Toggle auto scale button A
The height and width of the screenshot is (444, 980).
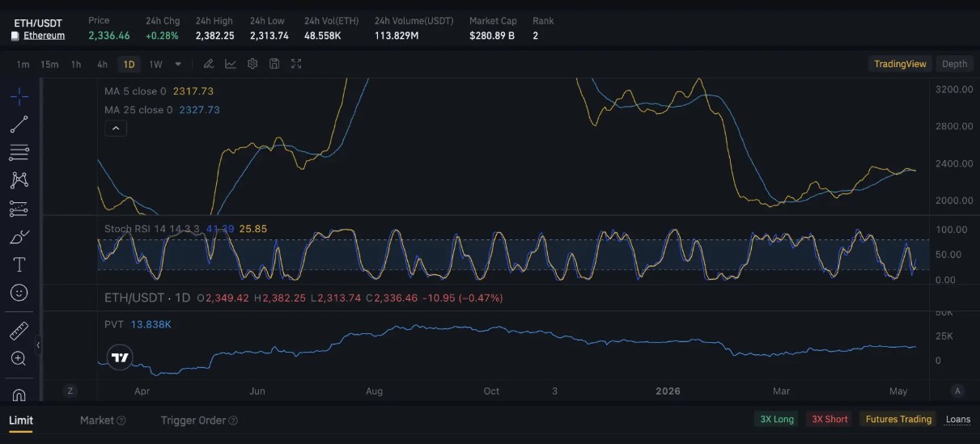coord(957,391)
